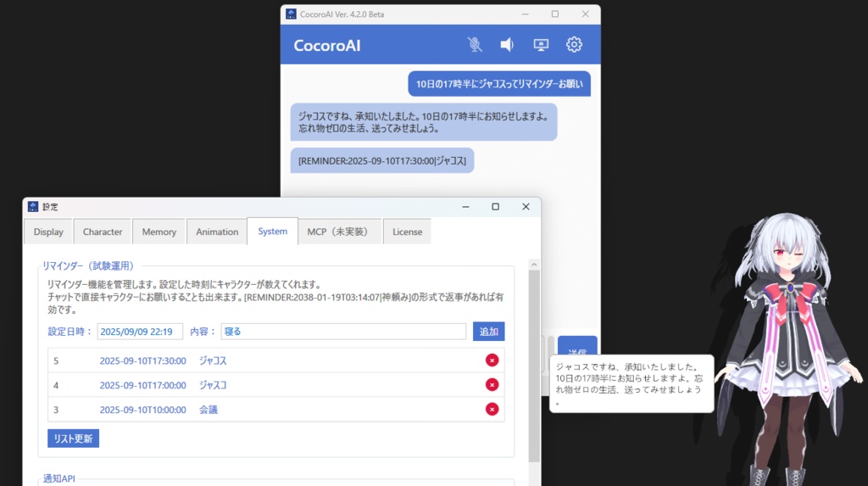Close the CocoroAI chat window
Viewport: 868px width, 486px height.
tap(585, 14)
